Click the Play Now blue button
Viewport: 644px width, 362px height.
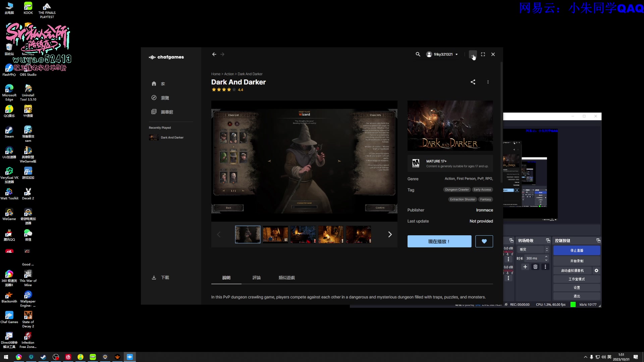coord(439,241)
